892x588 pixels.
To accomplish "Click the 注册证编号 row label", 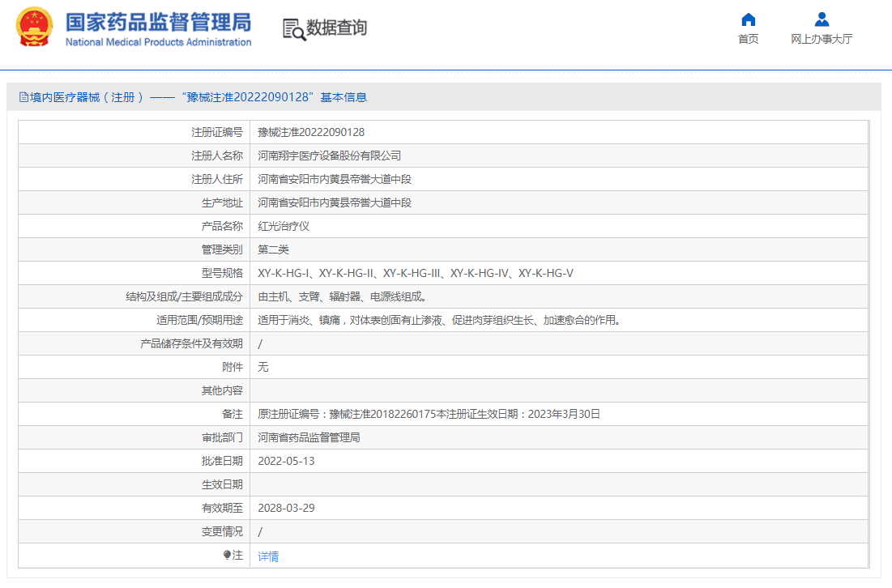I will click(217, 132).
